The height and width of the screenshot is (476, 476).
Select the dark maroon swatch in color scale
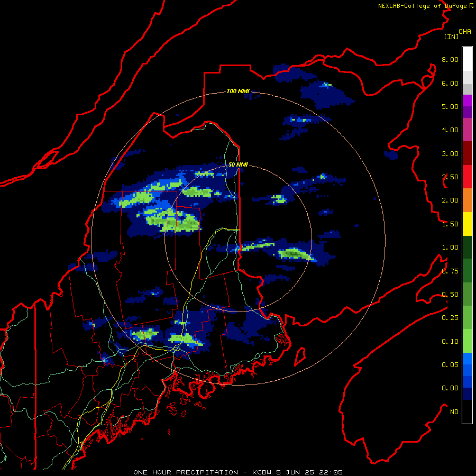467,153
